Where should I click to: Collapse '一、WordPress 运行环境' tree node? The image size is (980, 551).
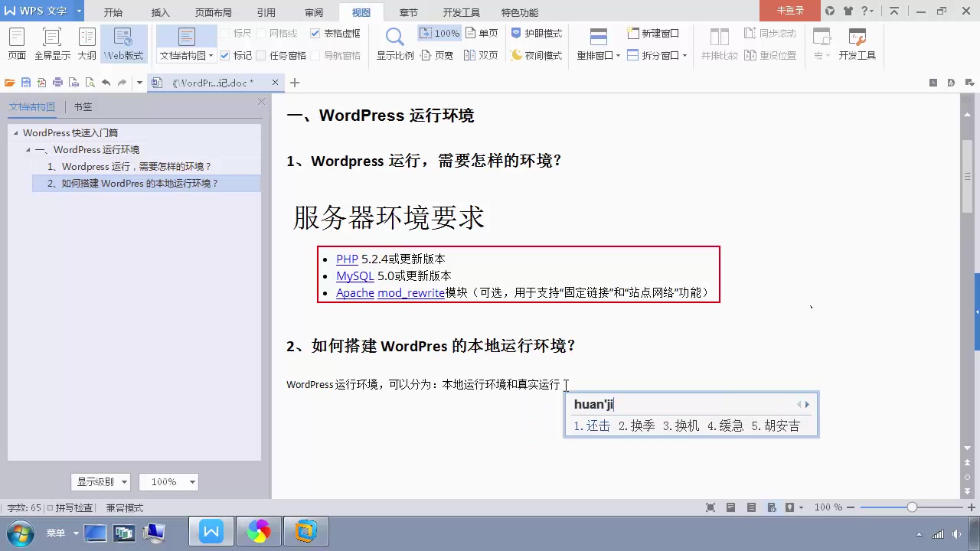pos(28,150)
